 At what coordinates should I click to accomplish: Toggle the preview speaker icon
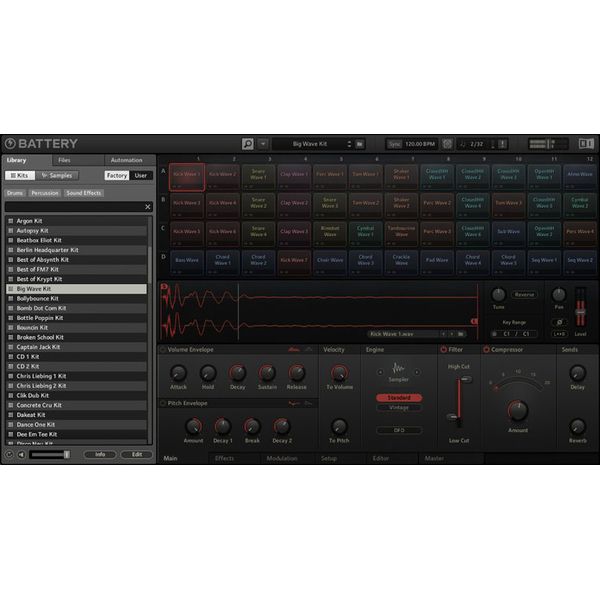coord(21,455)
